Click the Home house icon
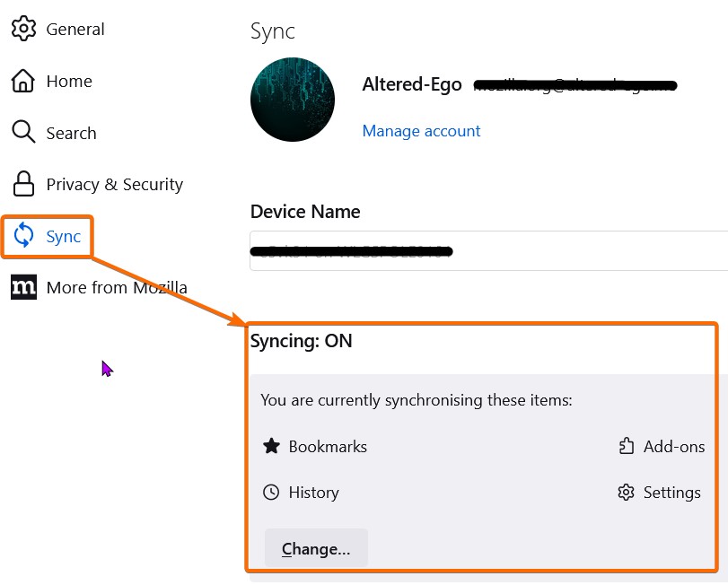This screenshot has height=585, width=728. point(23,81)
